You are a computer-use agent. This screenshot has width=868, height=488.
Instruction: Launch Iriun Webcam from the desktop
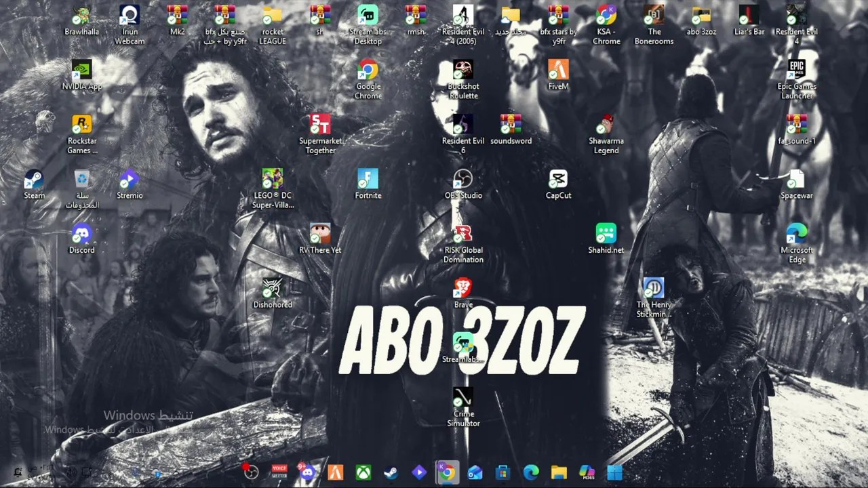pos(130,25)
